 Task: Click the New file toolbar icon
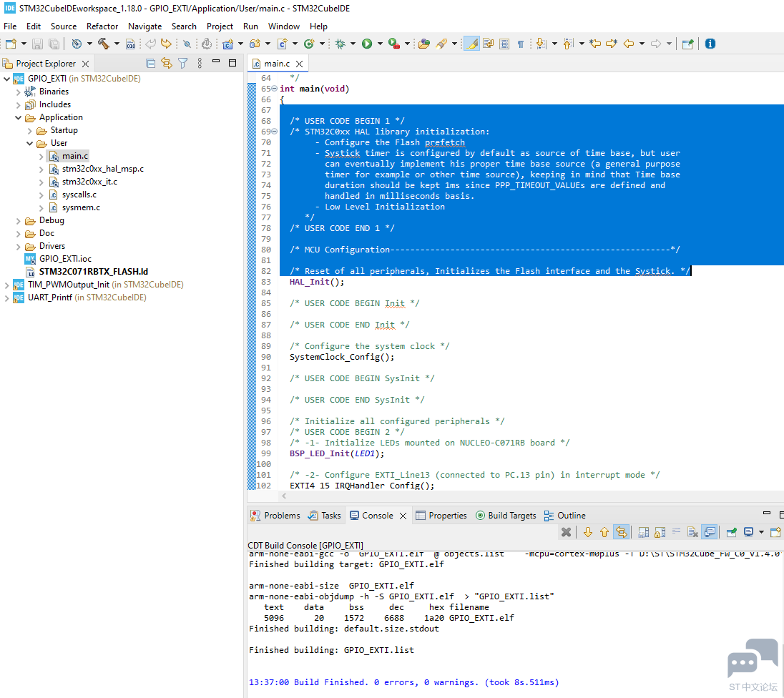click(11, 44)
